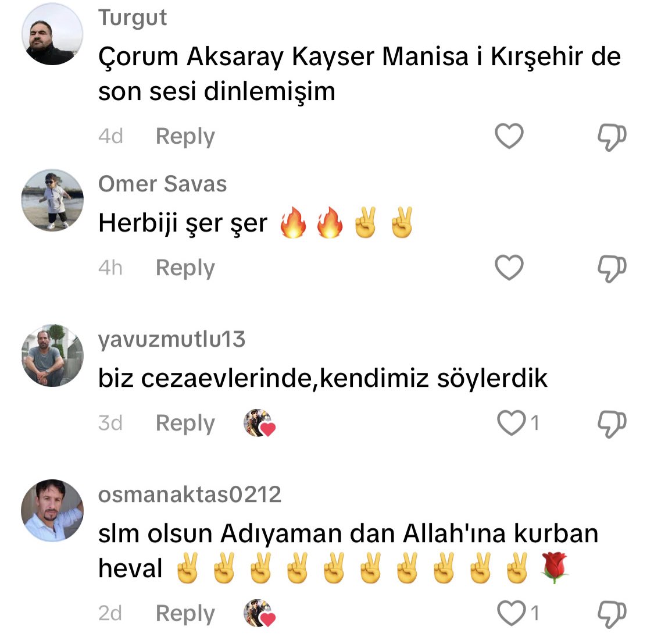654x644 pixels.
Task: Open Omer Savas's profile avatar
Action: (x=52, y=200)
